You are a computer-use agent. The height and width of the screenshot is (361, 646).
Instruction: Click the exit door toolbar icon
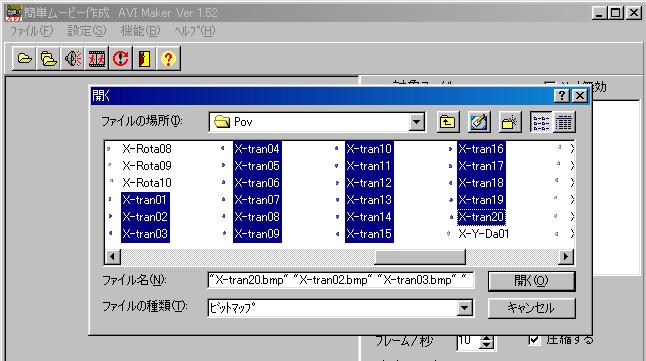144,59
